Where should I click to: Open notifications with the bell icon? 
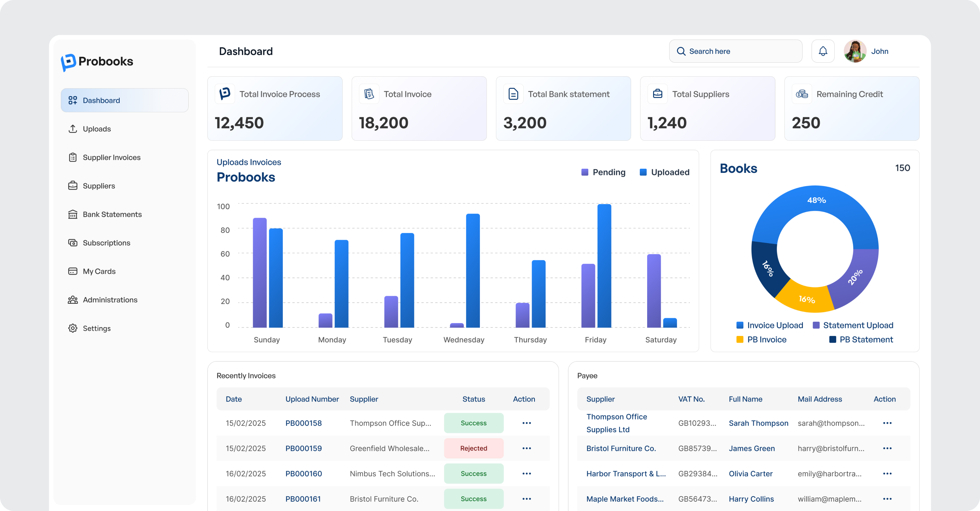click(823, 51)
